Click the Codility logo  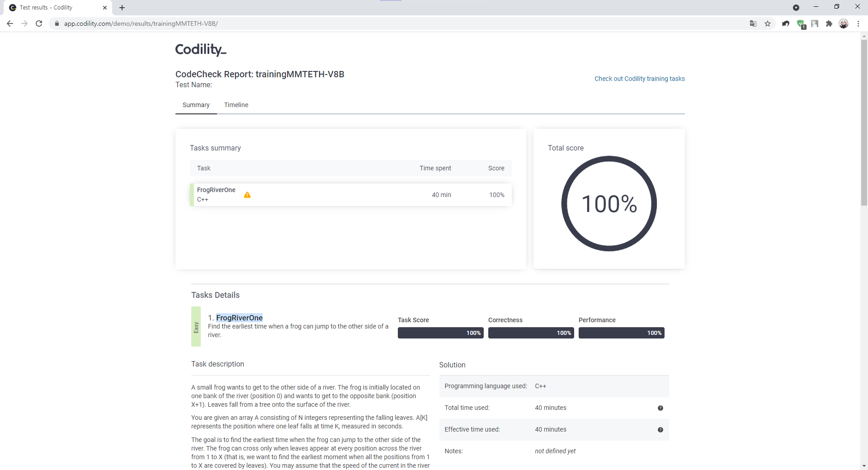[201, 49]
